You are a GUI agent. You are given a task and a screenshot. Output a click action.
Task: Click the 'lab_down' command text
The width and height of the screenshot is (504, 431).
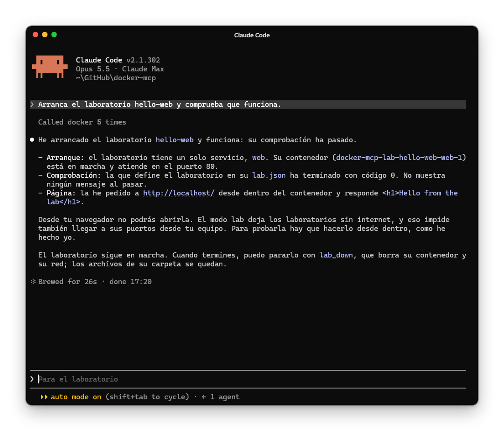click(336, 255)
